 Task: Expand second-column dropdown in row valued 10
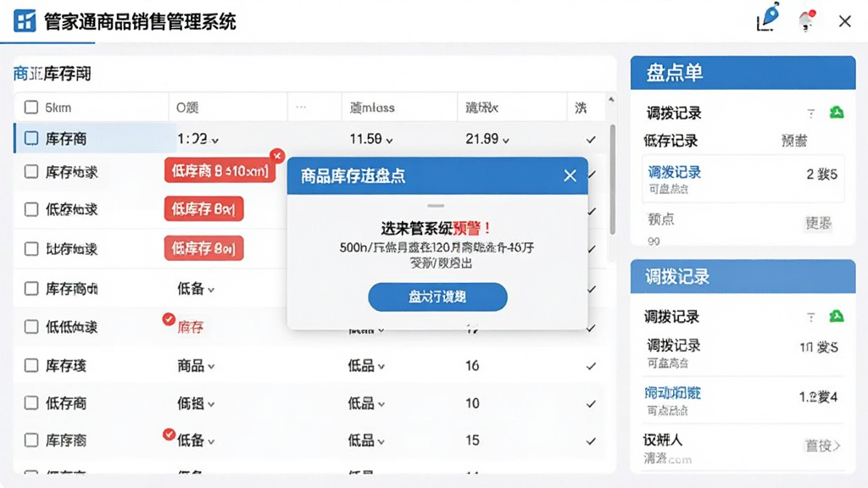click(x=196, y=403)
